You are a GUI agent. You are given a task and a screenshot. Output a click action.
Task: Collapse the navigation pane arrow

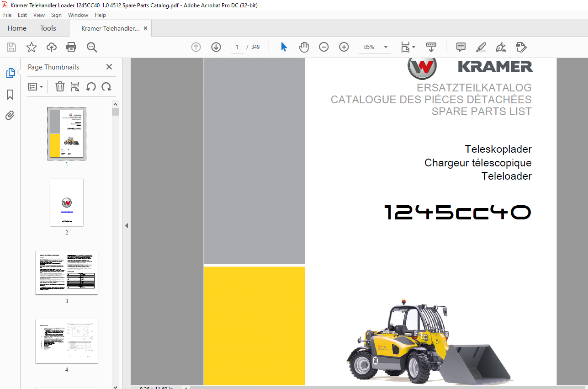pyautogui.click(x=127, y=225)
